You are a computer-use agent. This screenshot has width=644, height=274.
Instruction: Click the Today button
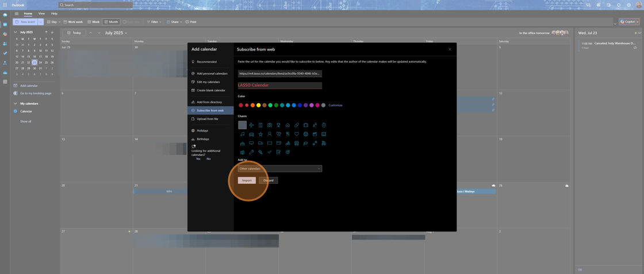74,33
